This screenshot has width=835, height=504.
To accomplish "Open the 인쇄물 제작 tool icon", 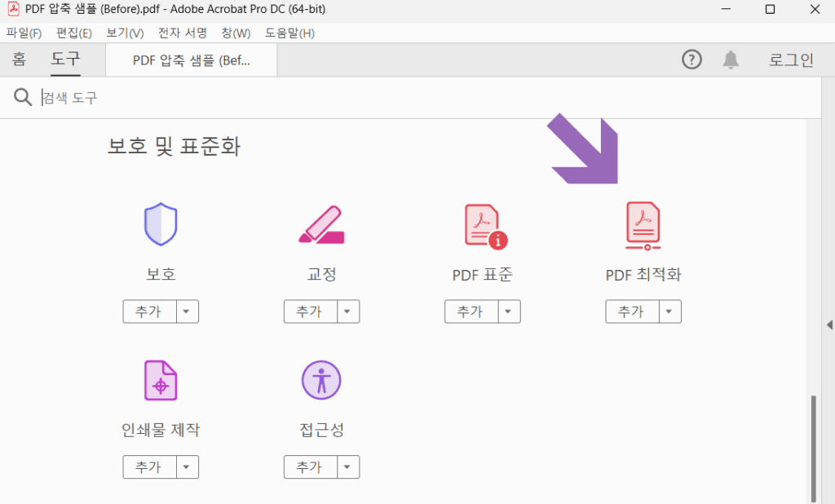I will click(161, 380).
